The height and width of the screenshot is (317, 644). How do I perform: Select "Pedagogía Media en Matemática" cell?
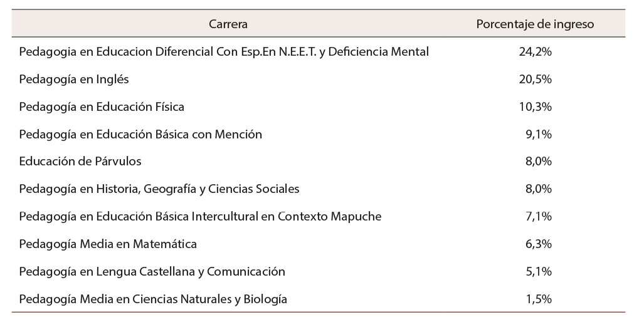click(108, 244)
